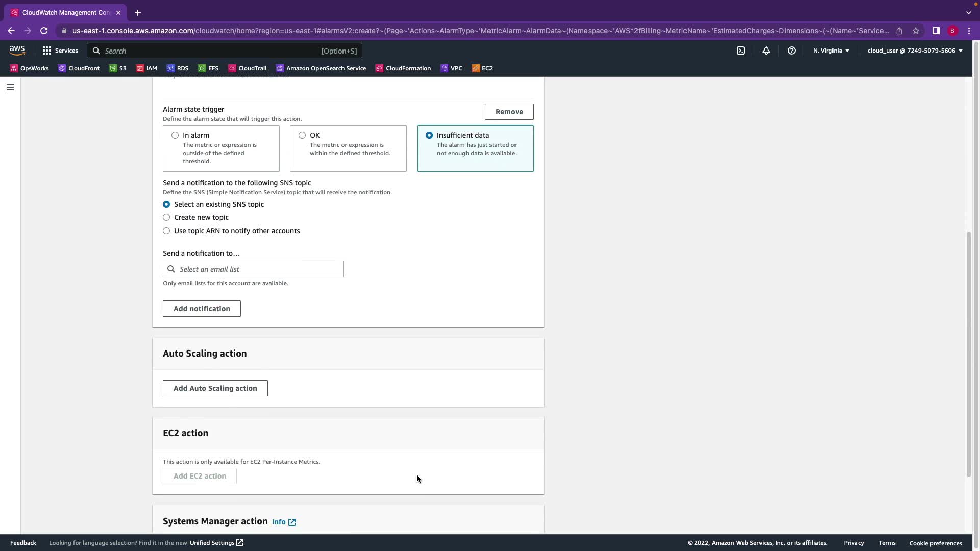This screenshot has width=980, height=551.
Task: Choose the Create new topic option
Action: pos(166,217)
